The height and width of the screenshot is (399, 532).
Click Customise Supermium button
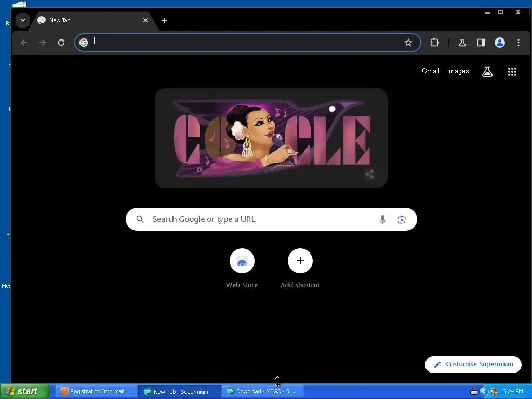(x=473, y=364)
